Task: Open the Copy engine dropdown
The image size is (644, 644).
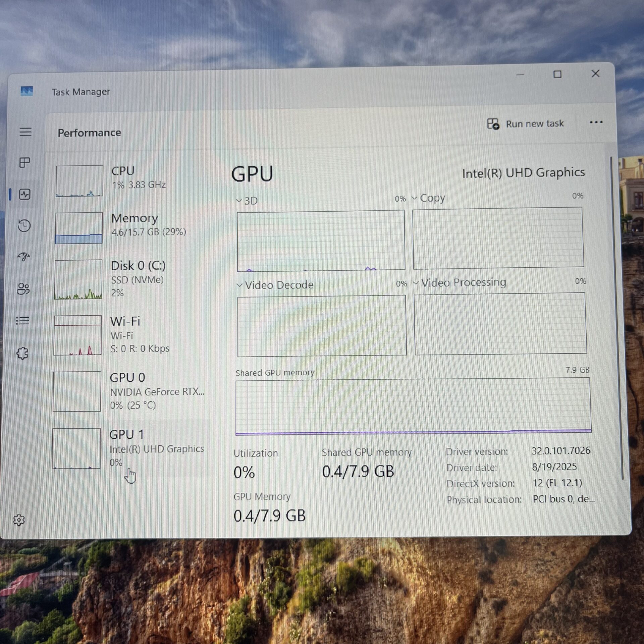Action: point(428,198)
